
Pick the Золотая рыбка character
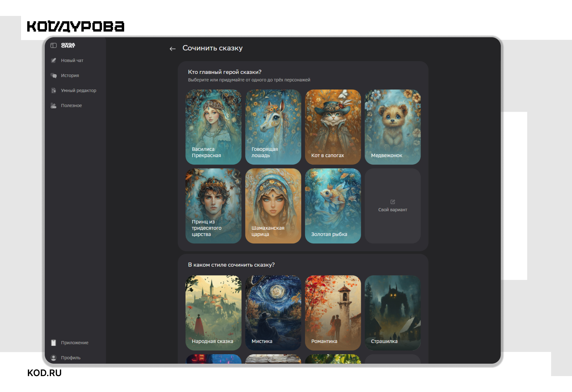point(333,206)
